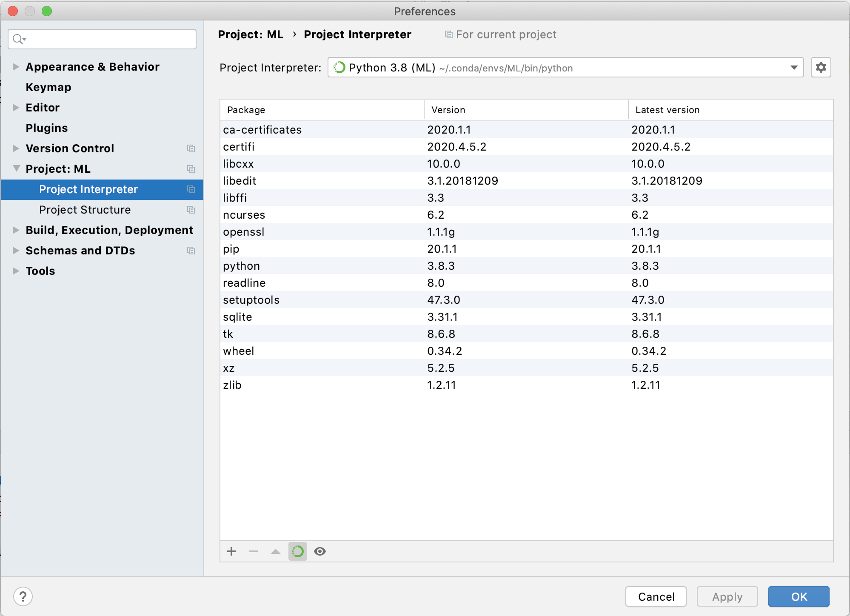Expand the Build, Execution, Deployment section
The width and height of the screenshot is (850, 616).
pyautogui.click(x=16, y=230)
